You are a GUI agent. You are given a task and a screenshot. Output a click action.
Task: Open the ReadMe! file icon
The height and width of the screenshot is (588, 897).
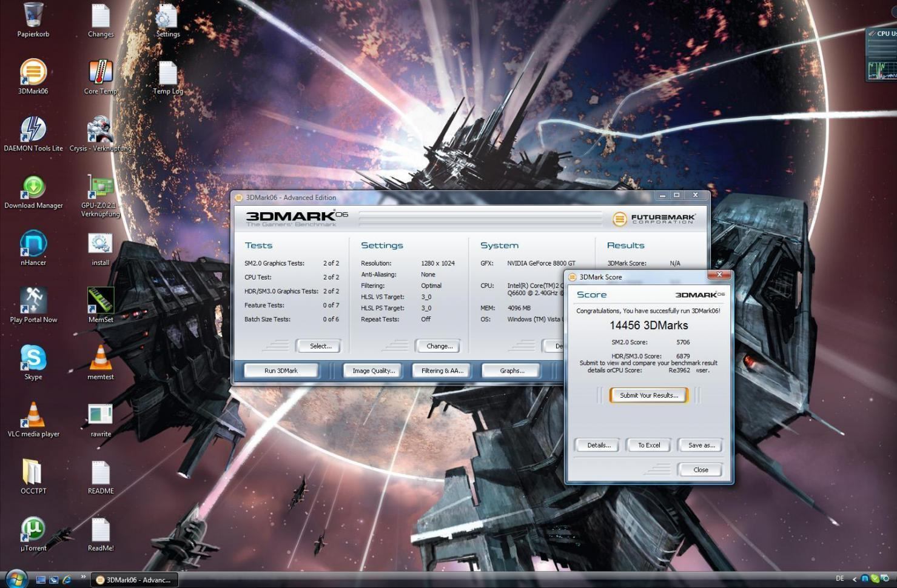point(101,533)
